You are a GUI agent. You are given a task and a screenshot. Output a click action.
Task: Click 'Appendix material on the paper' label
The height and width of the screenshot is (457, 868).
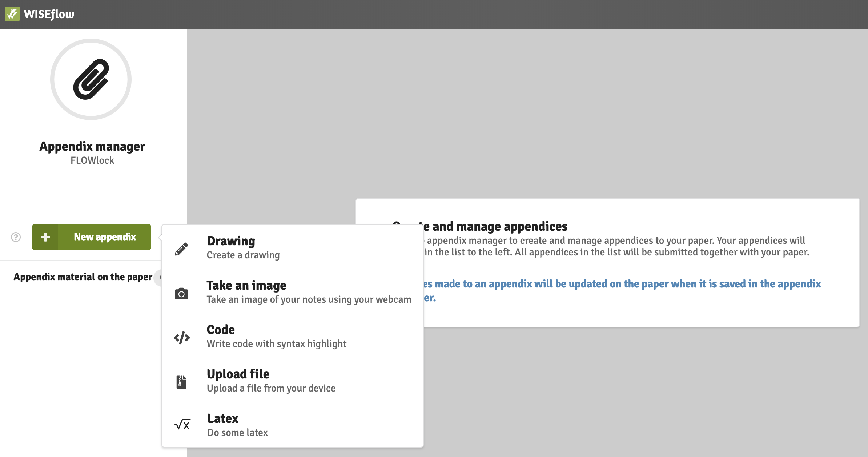pos(83,277)
